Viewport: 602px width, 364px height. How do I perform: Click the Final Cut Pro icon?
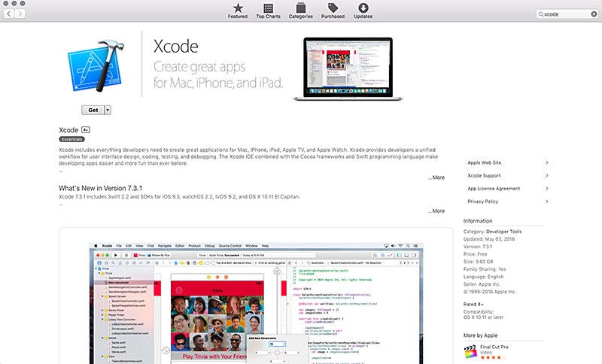470,350
